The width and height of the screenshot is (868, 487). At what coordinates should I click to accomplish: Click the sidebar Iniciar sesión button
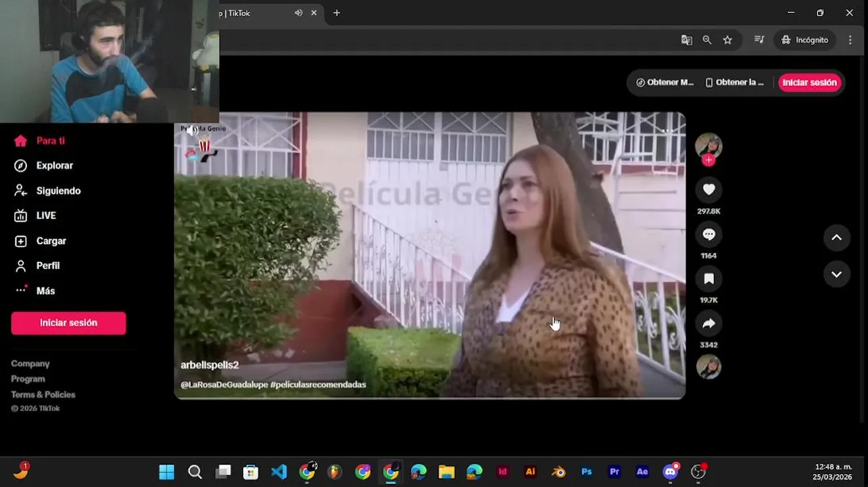tap(68, 323)
